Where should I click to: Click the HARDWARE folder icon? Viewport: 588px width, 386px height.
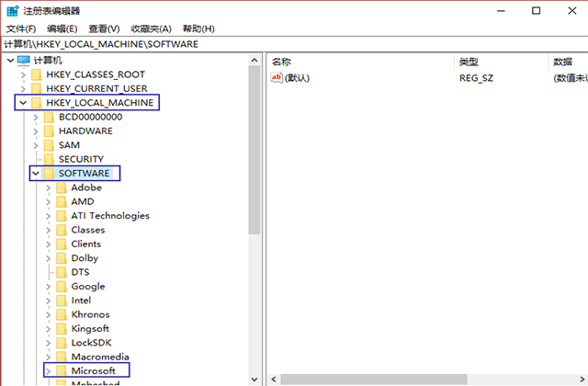[x=49, y=131]
